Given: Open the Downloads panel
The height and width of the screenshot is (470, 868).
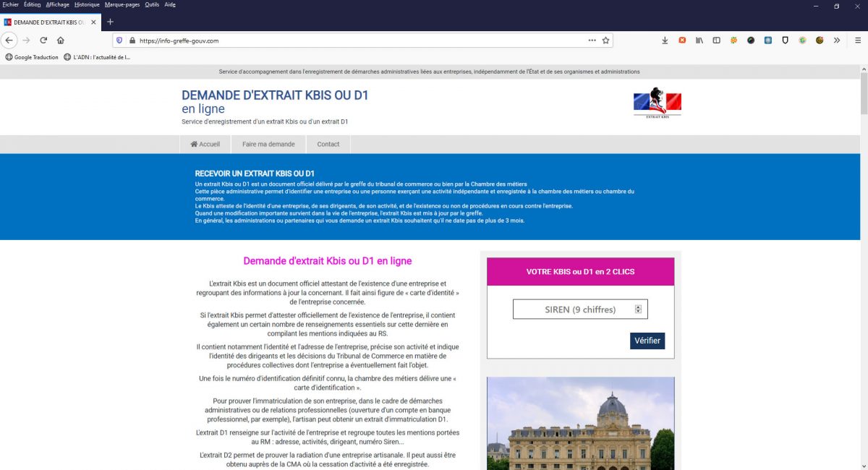Looking at the screenshot, I should [x=665, y=40].
